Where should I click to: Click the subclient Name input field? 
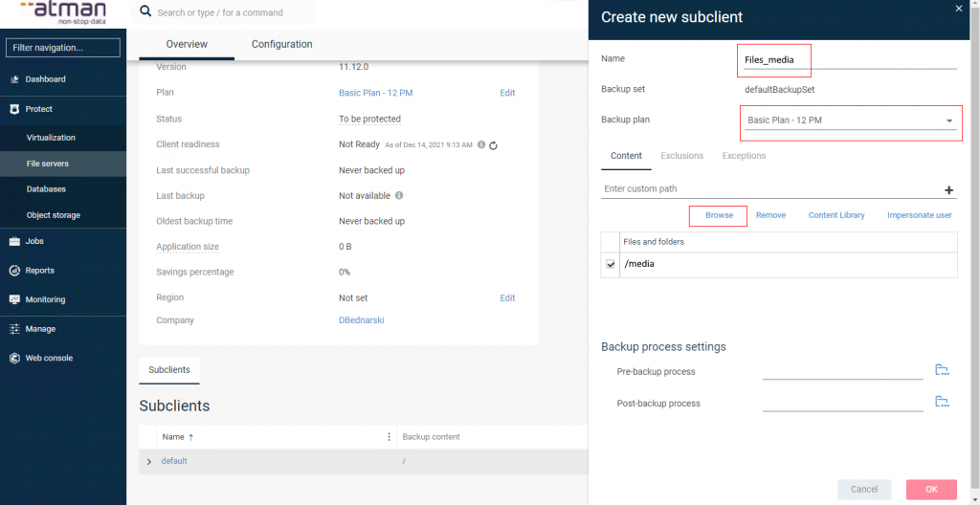point(847,60)
